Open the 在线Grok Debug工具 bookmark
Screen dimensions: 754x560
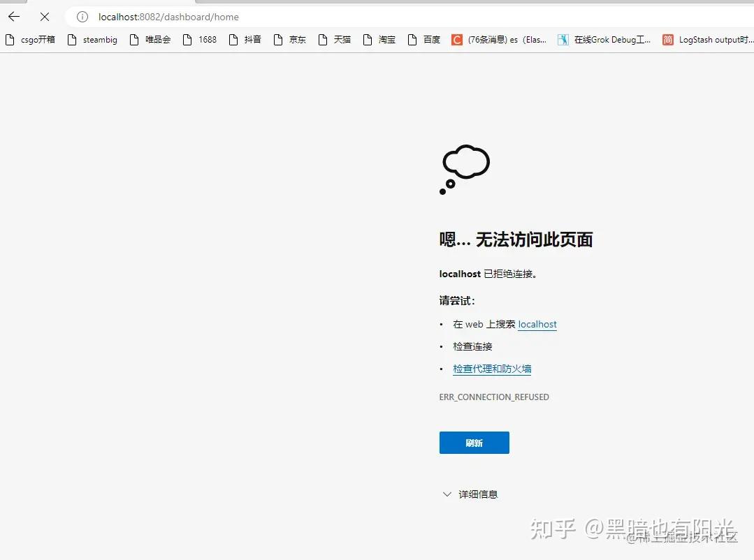click(x=604, y=40)
